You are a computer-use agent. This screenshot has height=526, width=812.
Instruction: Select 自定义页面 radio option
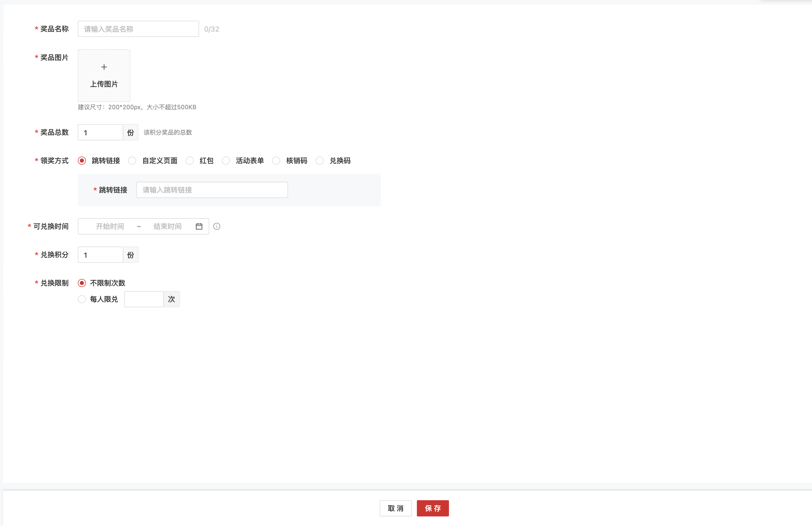tap(132, 161)
